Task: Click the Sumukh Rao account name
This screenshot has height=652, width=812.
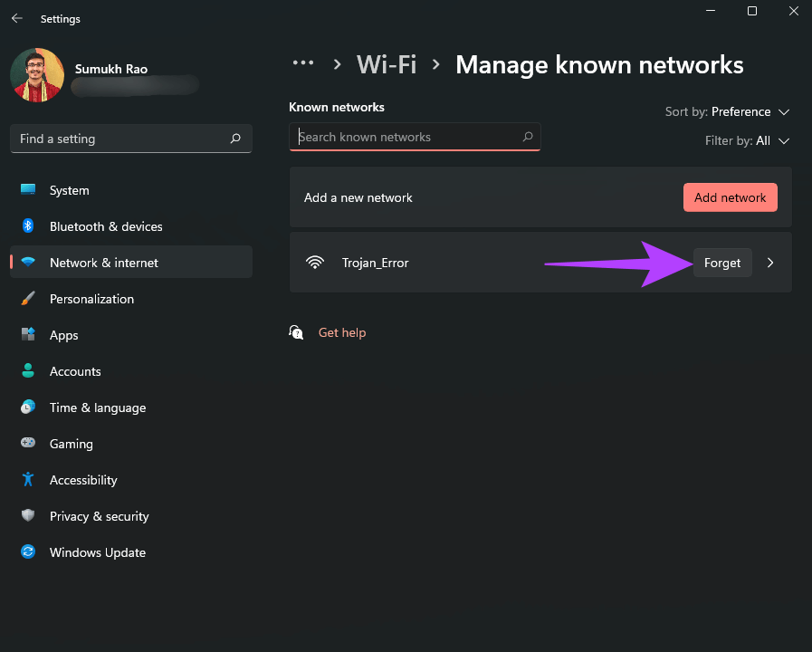Action: point(111,69)
